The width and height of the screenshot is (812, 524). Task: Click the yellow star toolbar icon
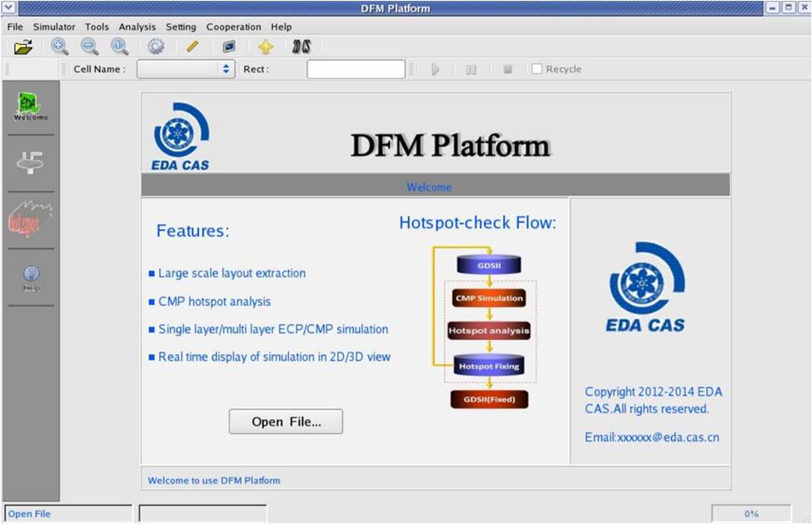[266, 47]
